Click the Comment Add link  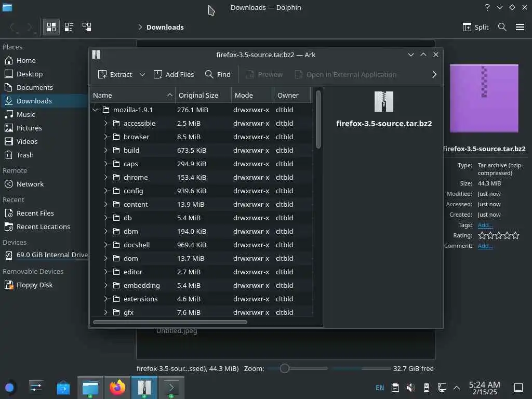click(485, 246)
